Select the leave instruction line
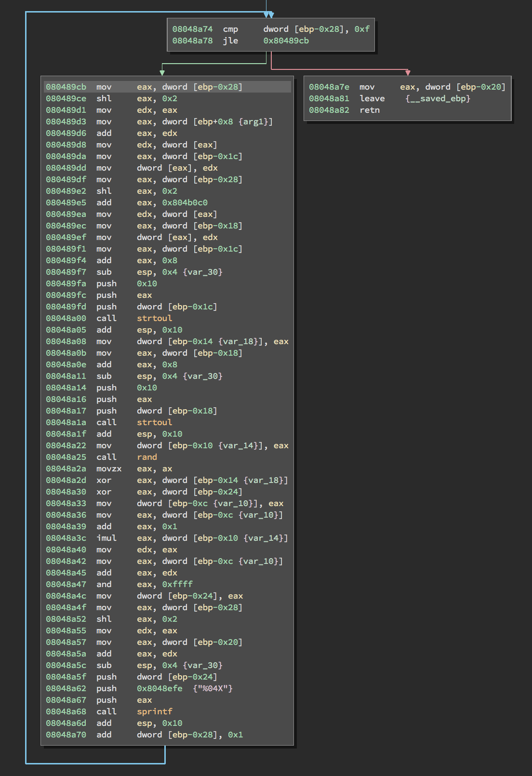 (389, 98)
